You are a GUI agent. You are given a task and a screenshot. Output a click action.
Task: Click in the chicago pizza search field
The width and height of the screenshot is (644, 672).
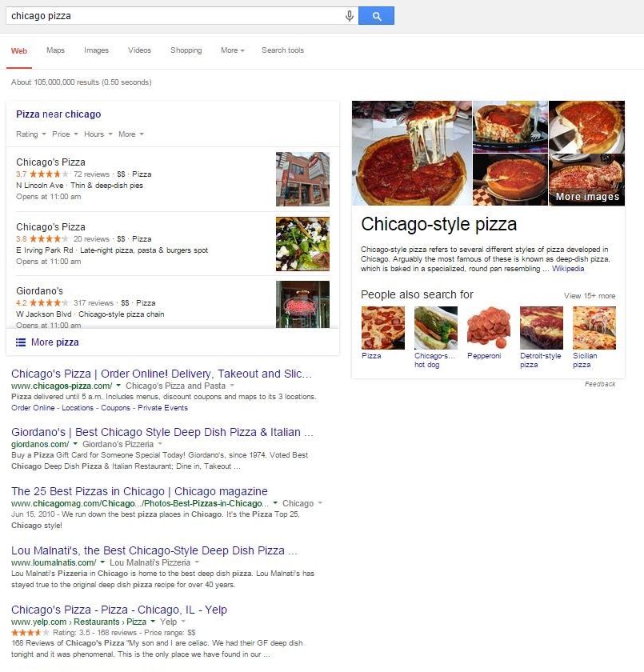pos(176,16)
